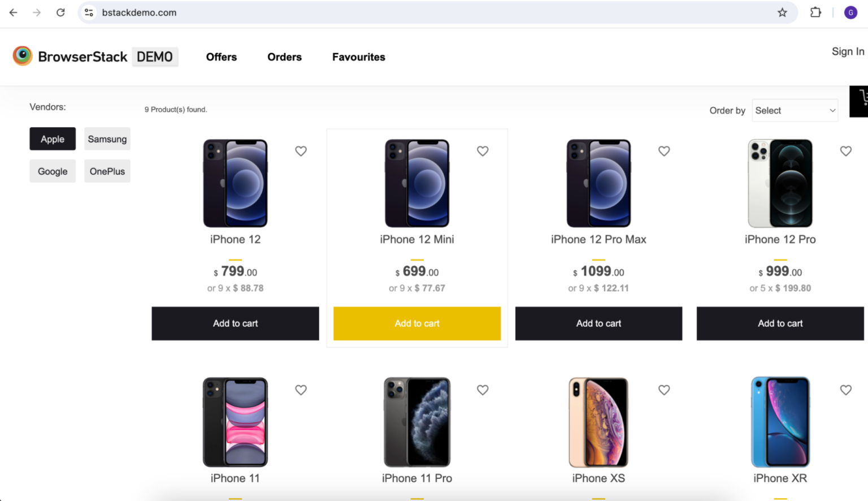This screenshot has height=501, width=868.
Task: View site information icon in address bar
Action: point(89,12)
